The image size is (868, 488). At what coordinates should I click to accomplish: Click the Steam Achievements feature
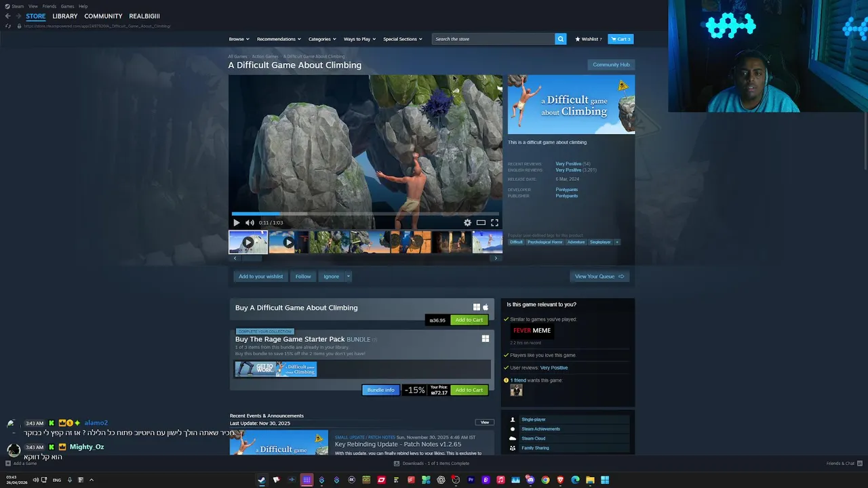[540, 429]
